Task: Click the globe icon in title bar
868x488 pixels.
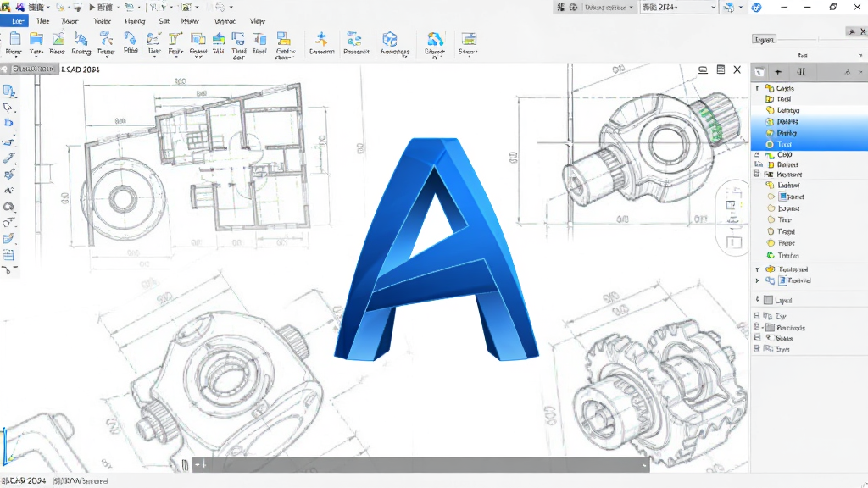Action: 574,7
